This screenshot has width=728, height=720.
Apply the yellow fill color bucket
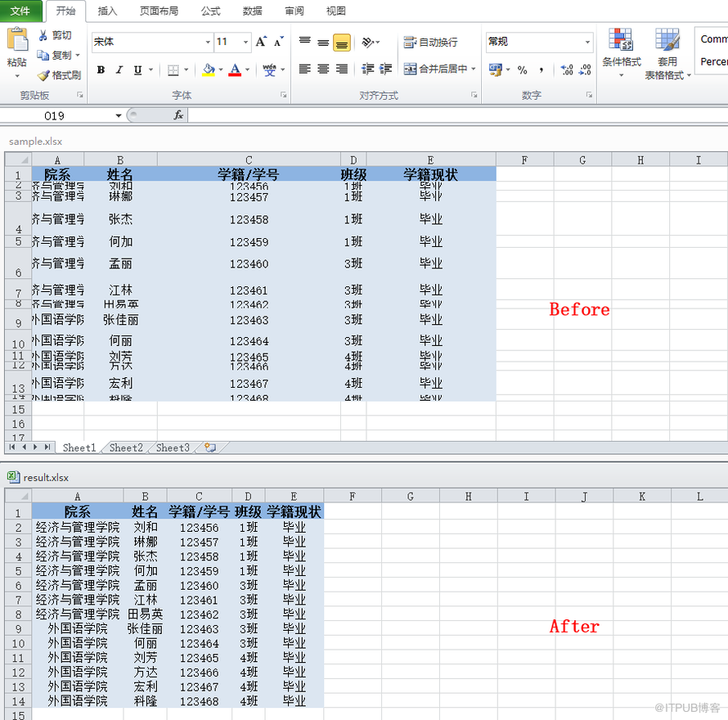tap(209, 70)
